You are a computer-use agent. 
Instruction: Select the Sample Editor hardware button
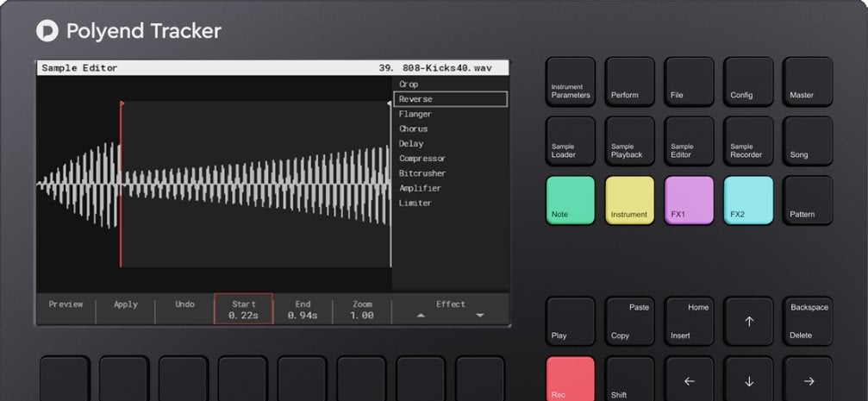coord(689,141)
